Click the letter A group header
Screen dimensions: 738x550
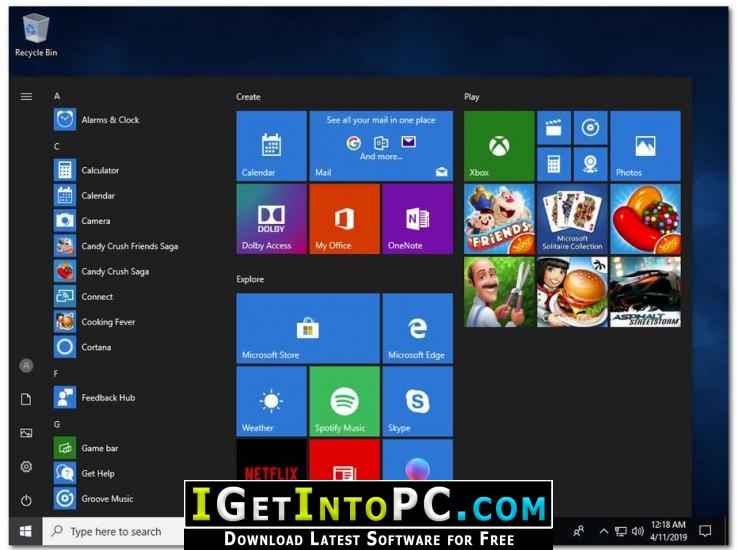click(57, 96)
